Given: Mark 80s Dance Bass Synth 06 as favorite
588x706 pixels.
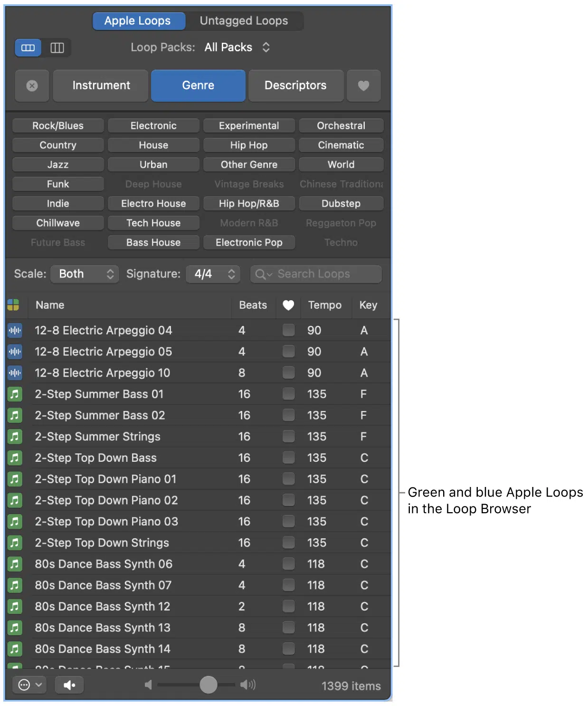Looking at the screenshot, I should (x=288, y=564).
